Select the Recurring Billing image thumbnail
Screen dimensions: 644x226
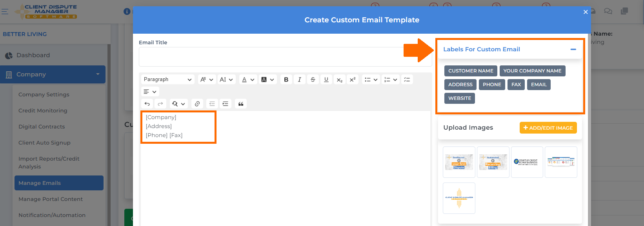tap(493, 162)
